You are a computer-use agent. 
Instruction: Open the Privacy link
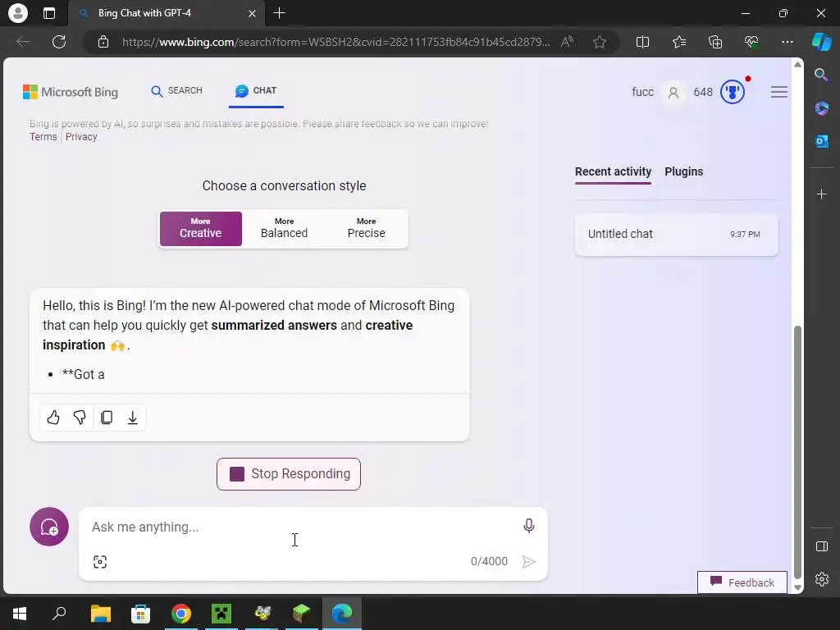tap(81, 137)
